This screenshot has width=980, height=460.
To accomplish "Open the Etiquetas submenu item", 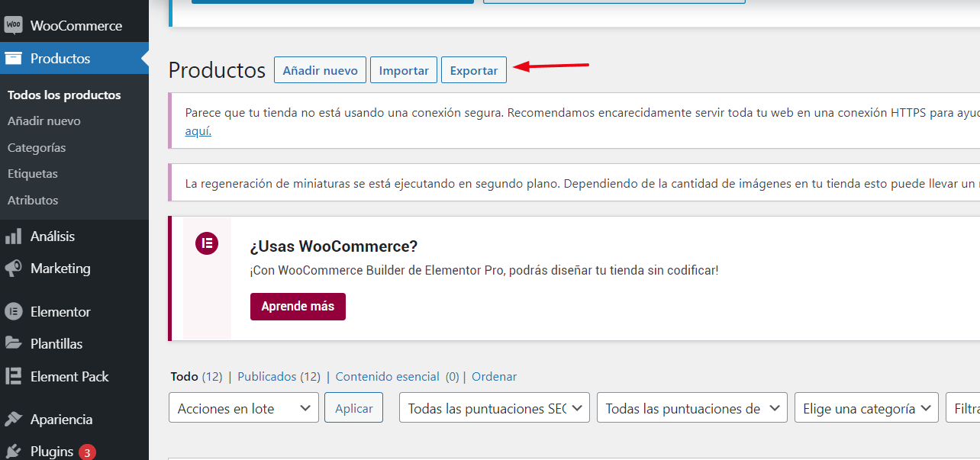I will pyautogui.click(x=33, y=174).
